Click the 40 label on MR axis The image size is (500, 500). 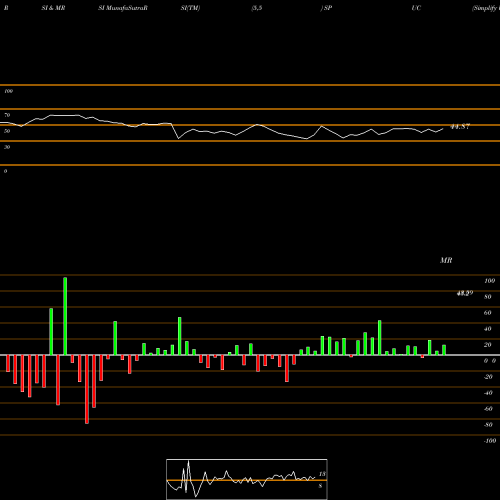pos(488,329)
